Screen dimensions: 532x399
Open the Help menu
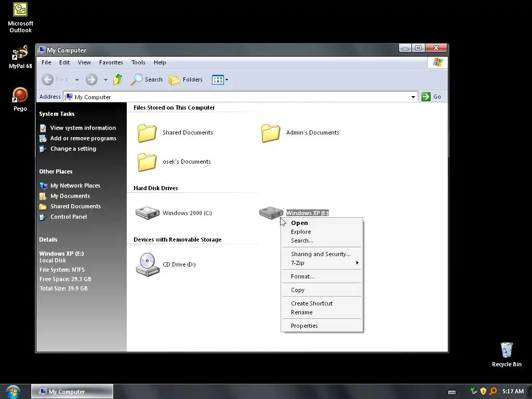coord(160,62)
